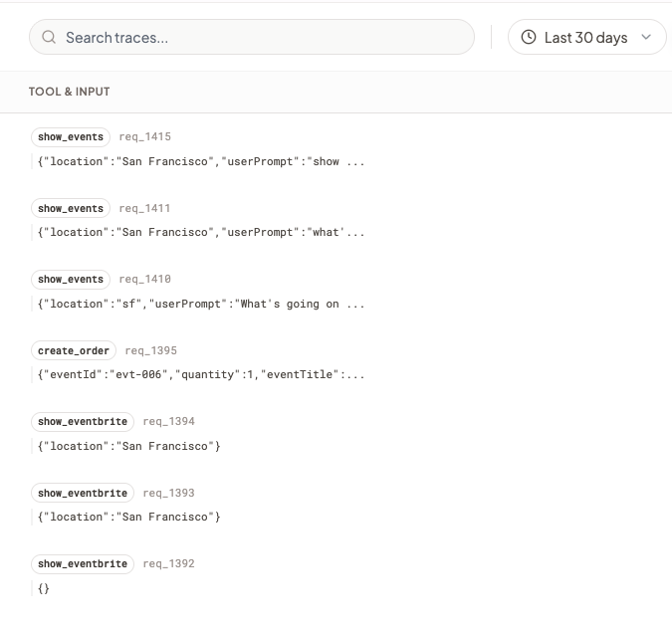
Task: Click the TOOL & INPUT column header
Action: (x=70, y=92)
